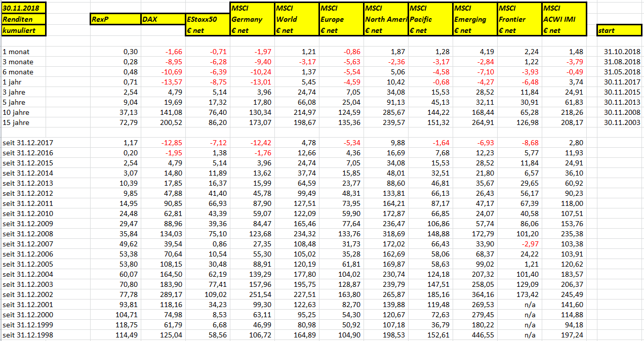Click ACWI IMI value 197,24
Viewport: 644px width, 341px height.
click(572, 335)
